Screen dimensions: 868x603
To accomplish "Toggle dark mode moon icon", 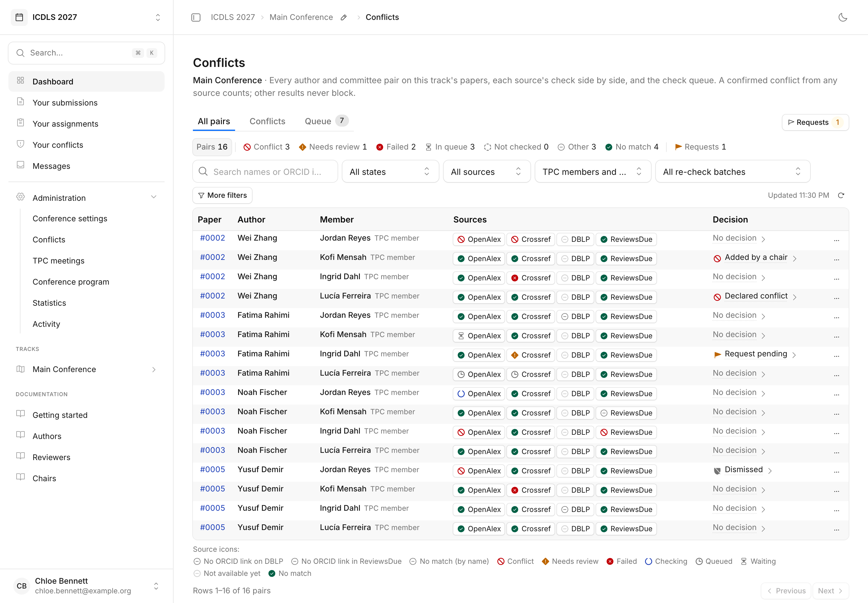I will point(843,17).
